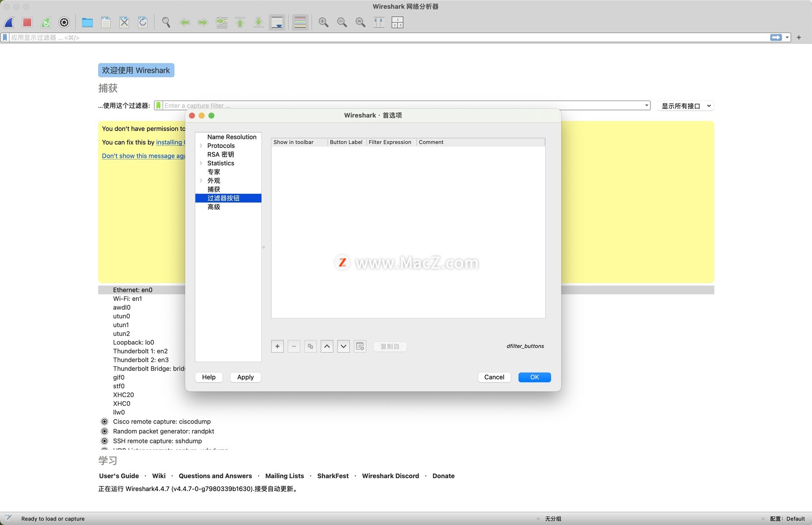Confirm preferences with OK

(535, 377)
